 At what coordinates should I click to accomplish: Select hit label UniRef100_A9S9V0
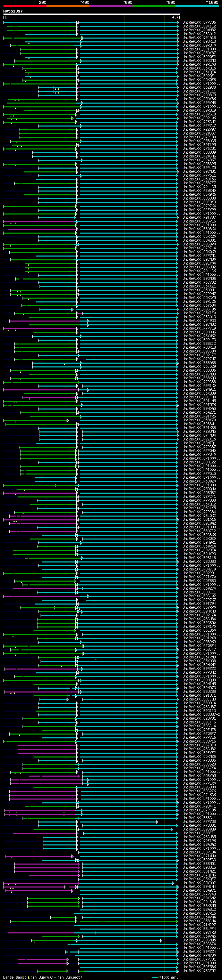(x=199, y=244)
